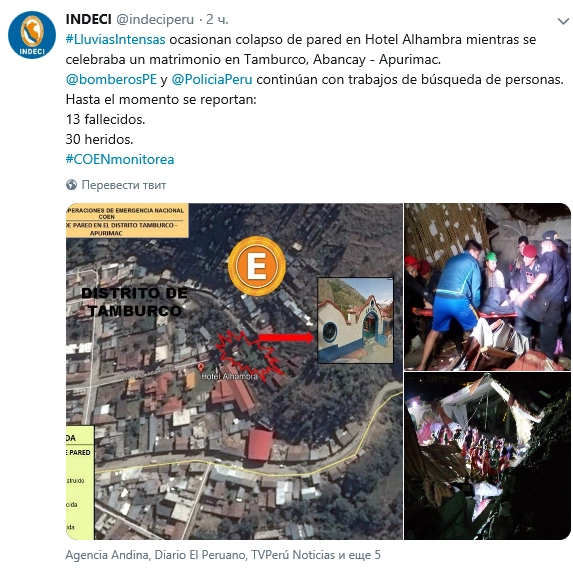Open the collapsed tent night photo
This screenshot has height=574, width=573.
487,456
